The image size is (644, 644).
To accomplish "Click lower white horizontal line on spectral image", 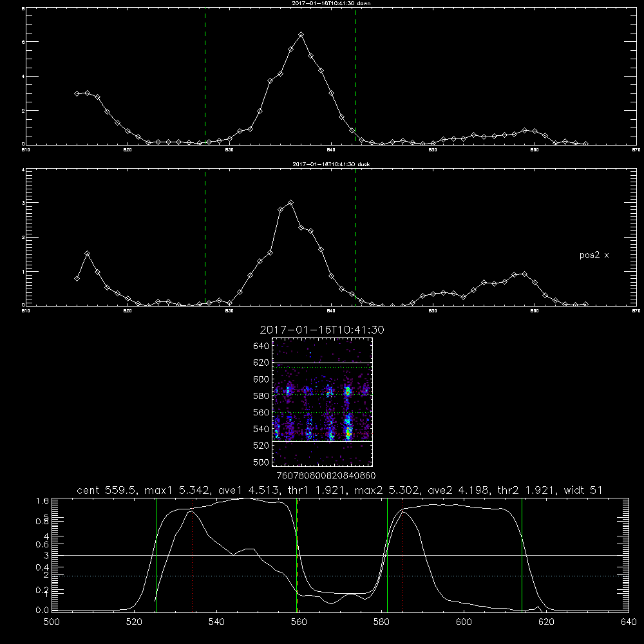I will click(x=322, y=441).
